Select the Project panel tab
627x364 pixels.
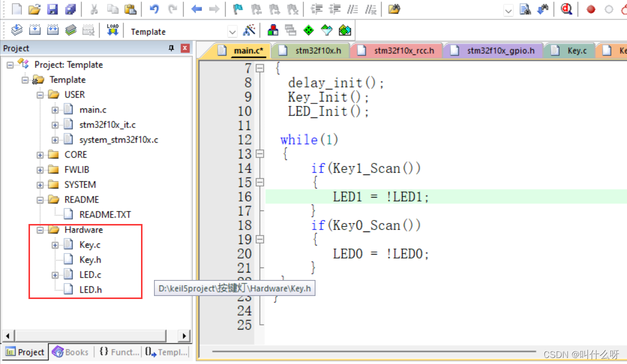point(25,352)
